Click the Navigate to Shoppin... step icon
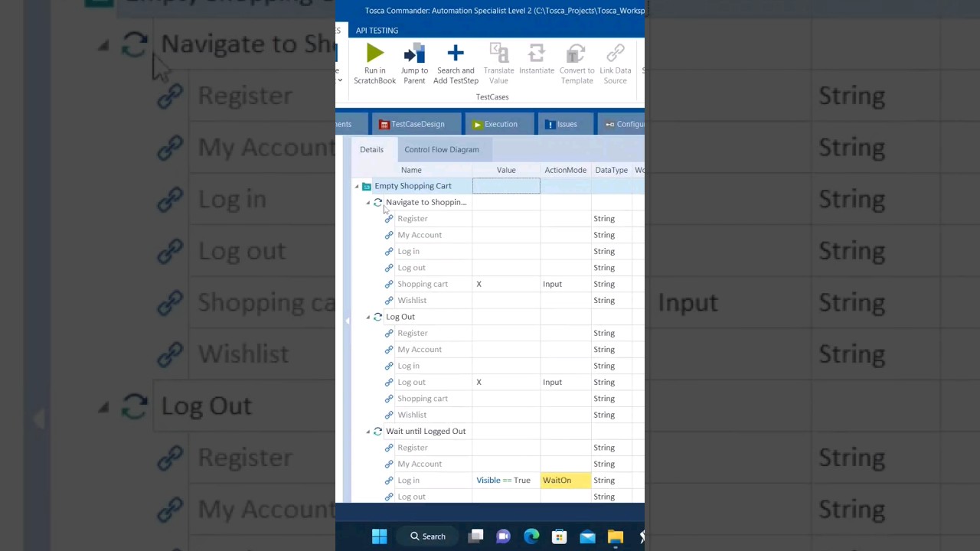Screen dimensions: 980x551 [x=377, y=202]
